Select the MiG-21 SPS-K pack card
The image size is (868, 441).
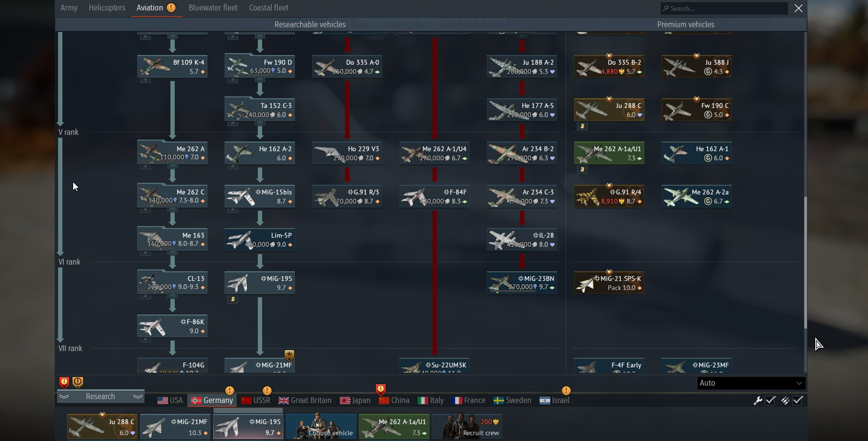click(x=609, y=283)
